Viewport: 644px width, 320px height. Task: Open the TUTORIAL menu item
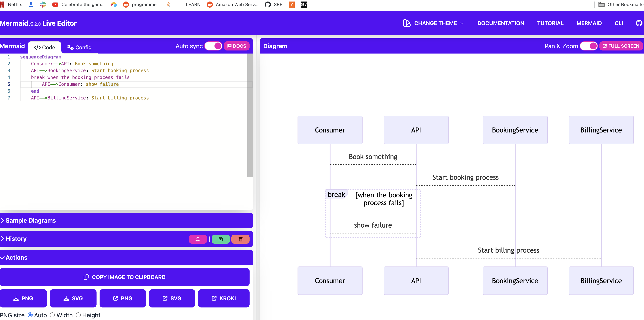click(x=550, y=23)
